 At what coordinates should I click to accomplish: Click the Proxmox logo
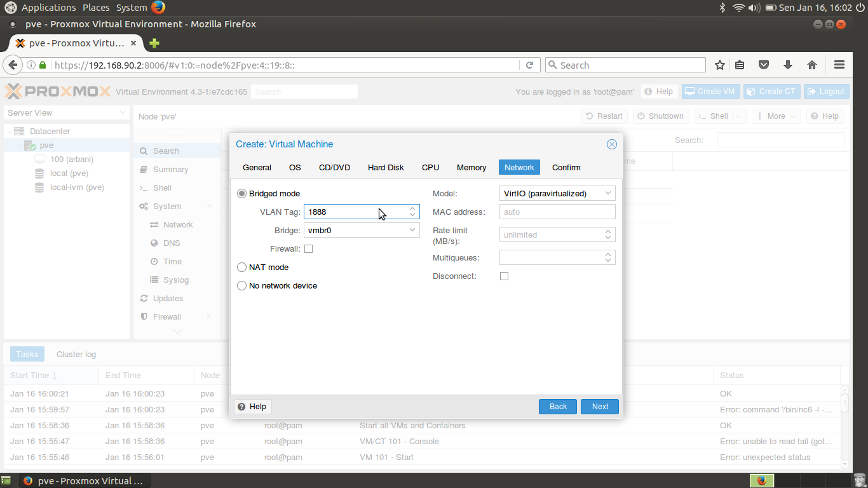click(58, 91)
